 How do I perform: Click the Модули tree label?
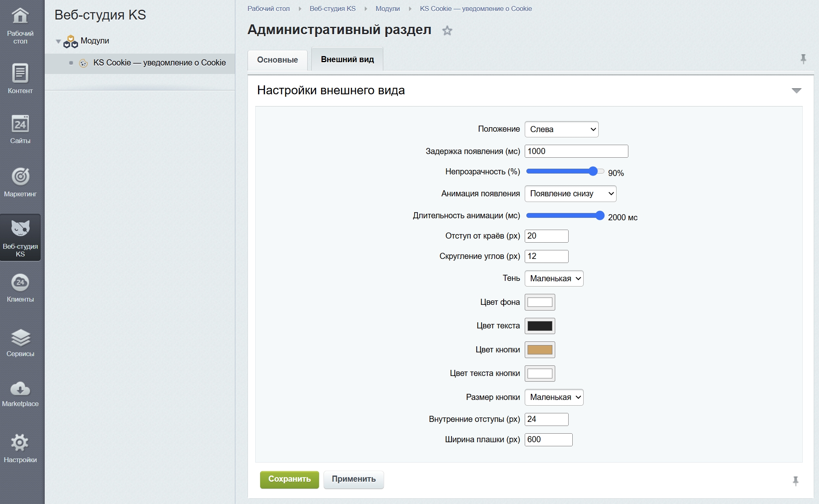point(95,41)
